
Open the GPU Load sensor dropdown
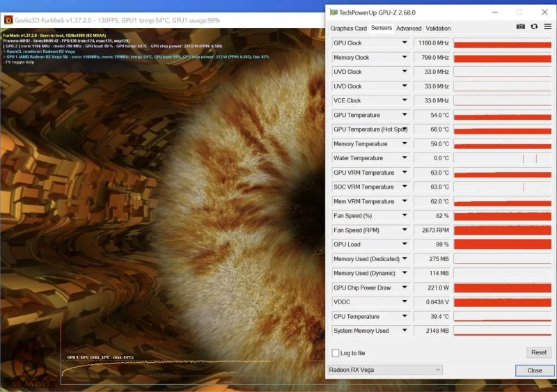coord(405,244)
